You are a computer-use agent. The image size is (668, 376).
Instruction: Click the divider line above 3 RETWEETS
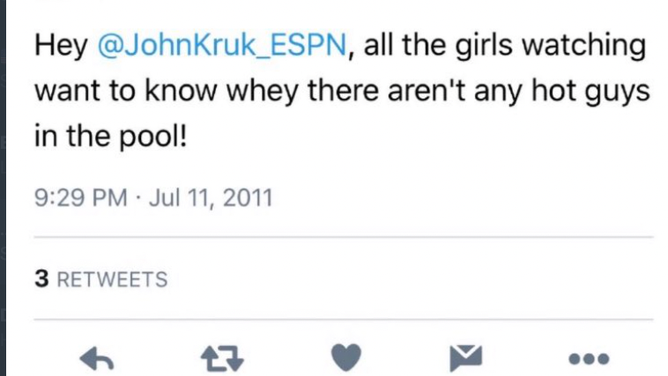[x=343, y=237]
